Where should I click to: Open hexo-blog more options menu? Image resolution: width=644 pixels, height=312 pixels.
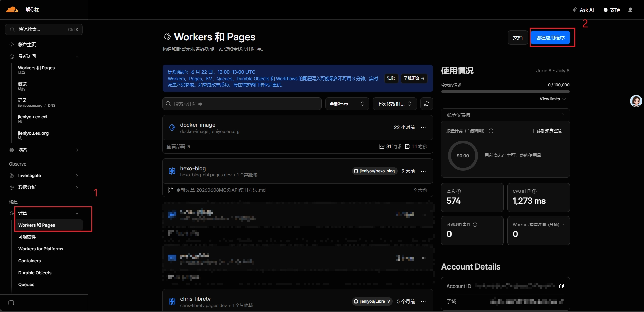423,171
